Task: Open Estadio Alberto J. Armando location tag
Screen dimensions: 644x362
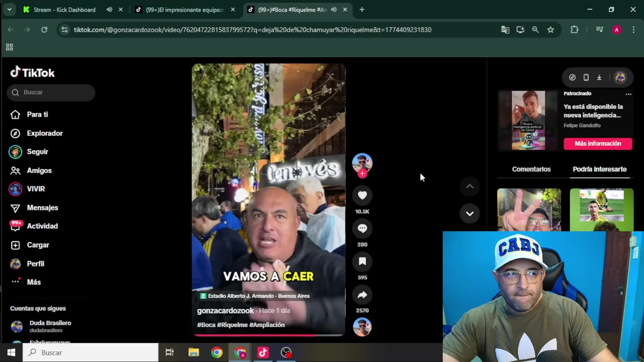Action: coord(255,296)
